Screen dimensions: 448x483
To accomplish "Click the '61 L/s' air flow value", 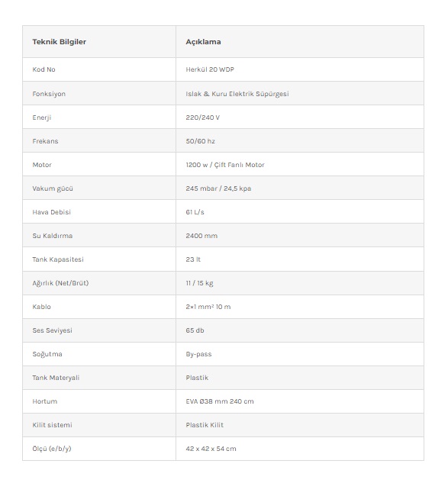I will (x=195, y=212).
